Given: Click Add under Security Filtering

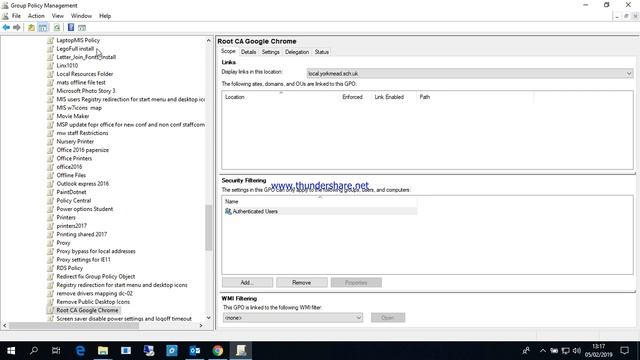Looking at the screenshot, I should click(x=247, y=282).
